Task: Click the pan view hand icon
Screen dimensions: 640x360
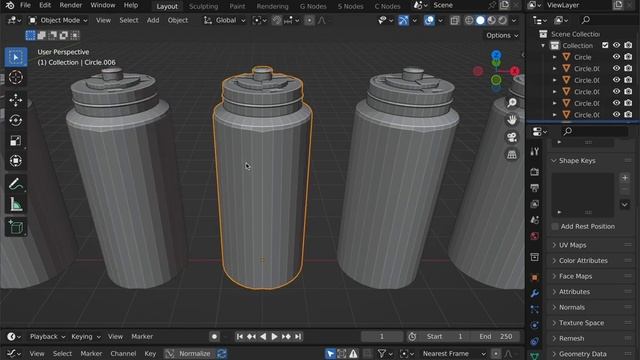Action: 512,120
